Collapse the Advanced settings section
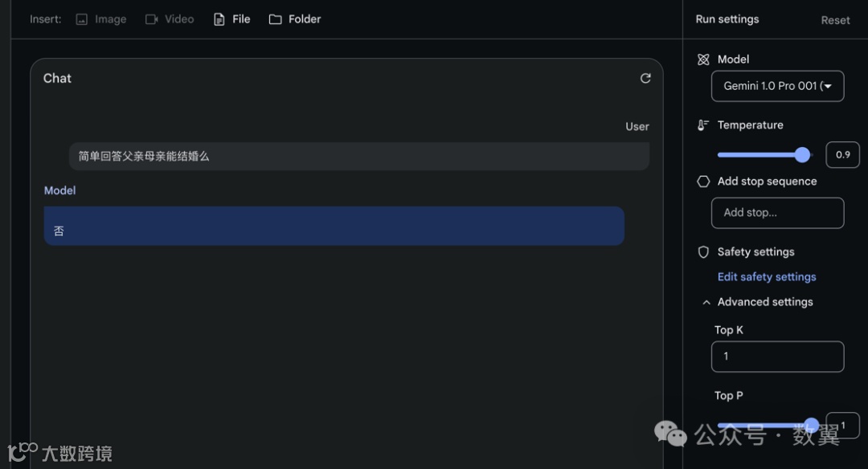 click(706, 303)
